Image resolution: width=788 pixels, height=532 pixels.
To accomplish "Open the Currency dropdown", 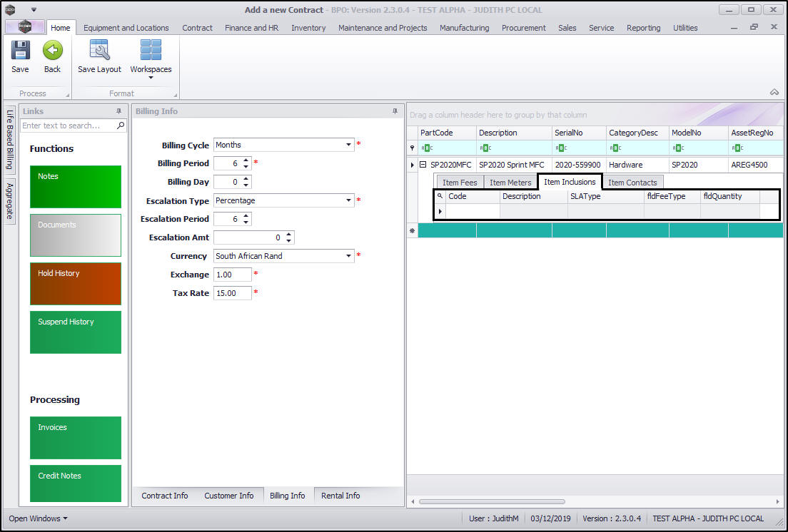I will point(349,256).
